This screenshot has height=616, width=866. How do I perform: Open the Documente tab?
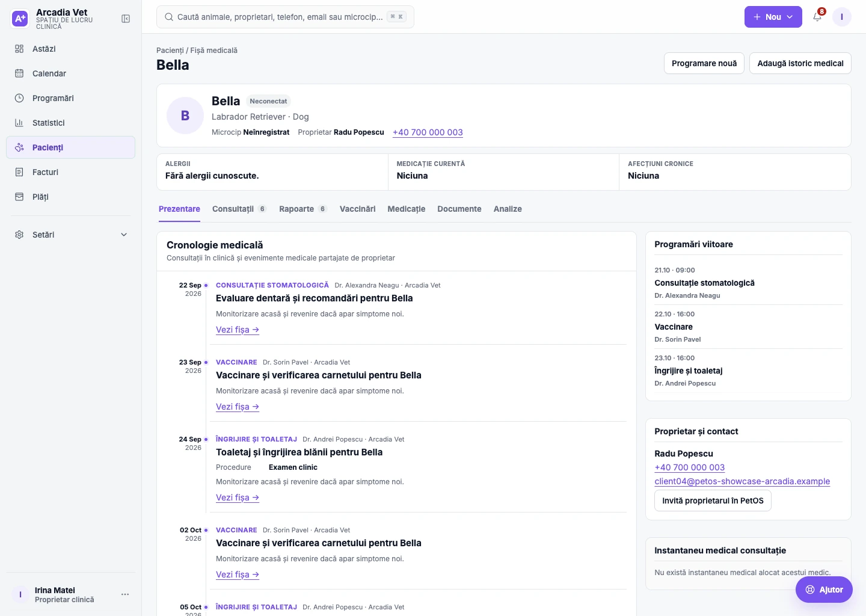[x=459, y=209]
